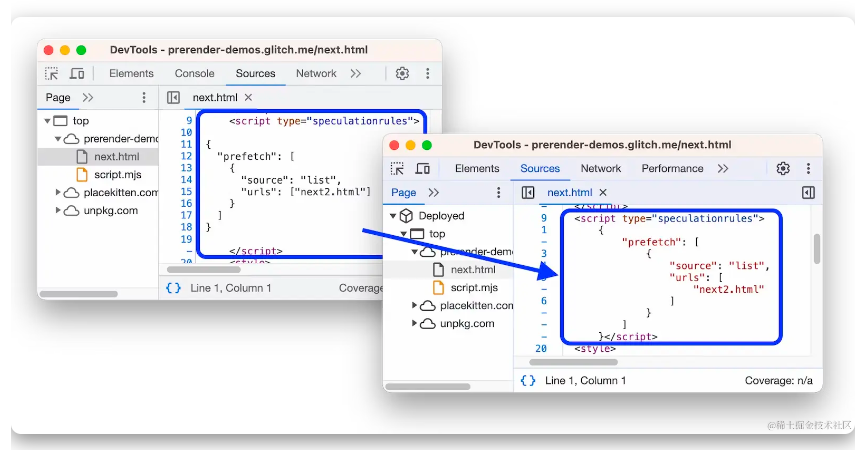Open Network tab in back DevTools window
The width and height of the screenshot is (864, 450).
click(316, 73)
